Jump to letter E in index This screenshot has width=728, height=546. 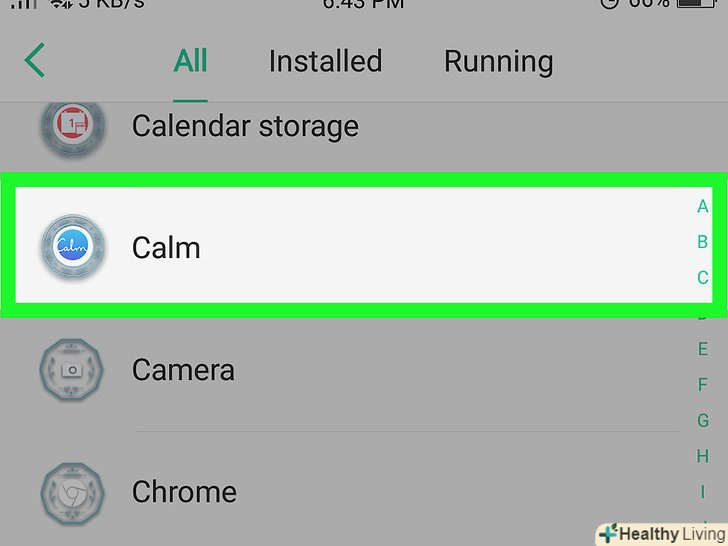click(703, 349)
